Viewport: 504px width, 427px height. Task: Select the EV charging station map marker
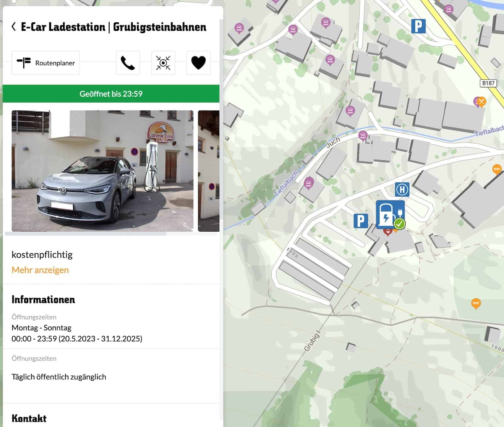click(x=390, y=214)
